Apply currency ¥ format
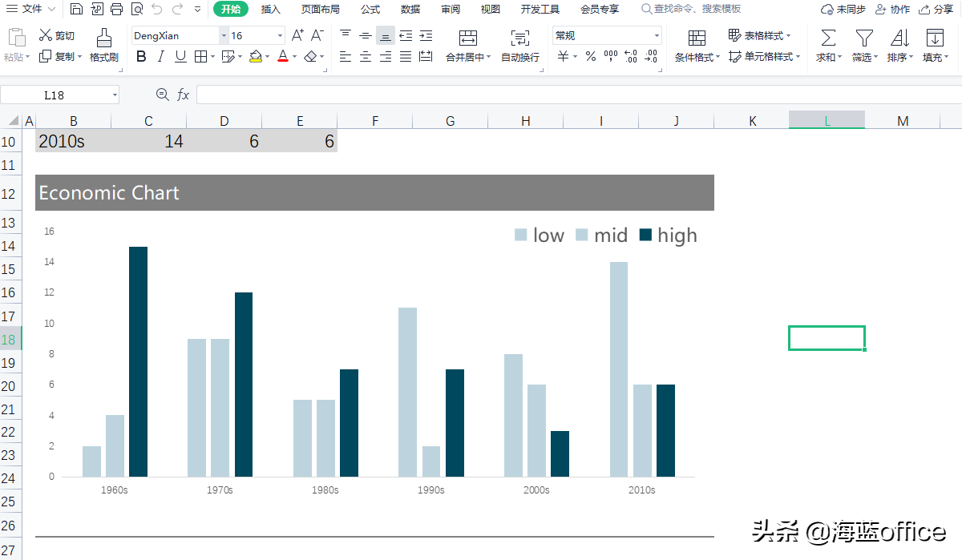 click(x=564, y=57)
